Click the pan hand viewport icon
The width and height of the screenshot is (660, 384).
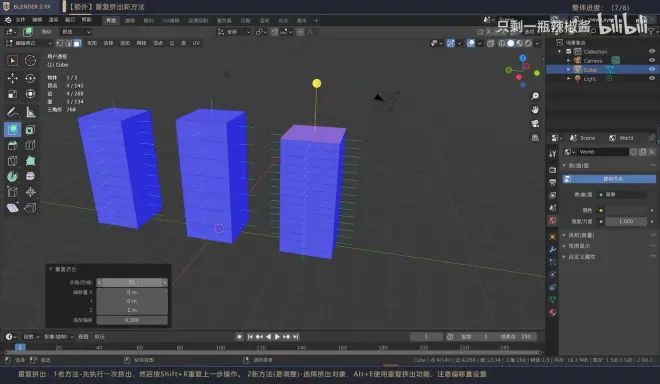tap(535, 109)
